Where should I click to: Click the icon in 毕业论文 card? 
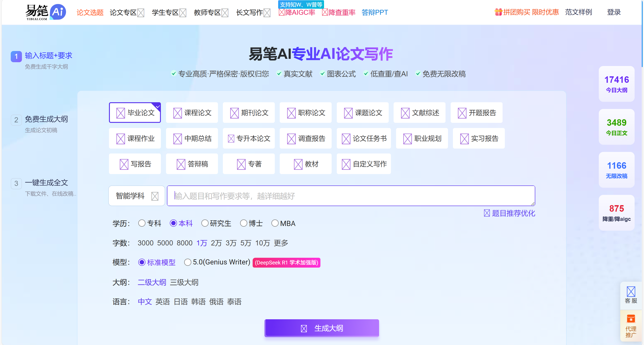(x=121, y=113)
